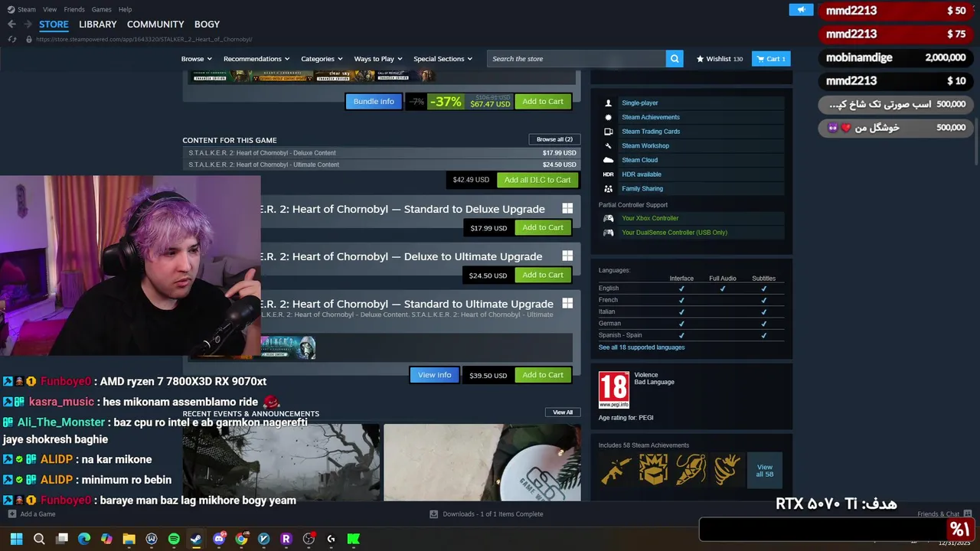Open Ultimate Content DLC row
Image resolution: width=980 pixels, height=551 pixels.
(382, 165)
